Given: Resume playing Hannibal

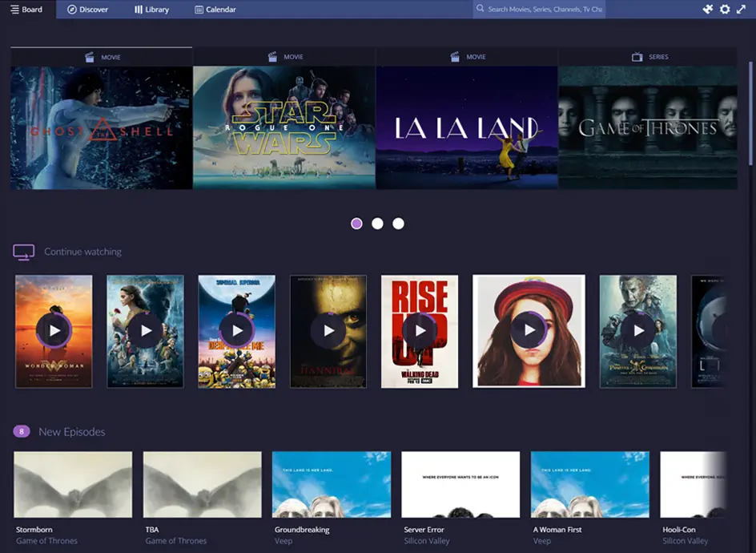Looking at the screenshot, I should [x=328, y=330].
